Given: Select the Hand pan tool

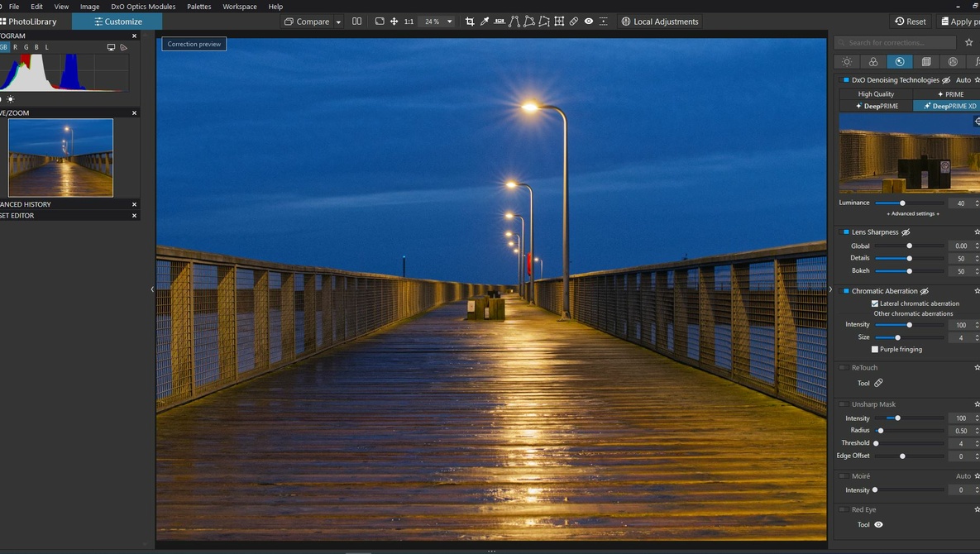Looking at the screenshot, I should pos(394,21).
